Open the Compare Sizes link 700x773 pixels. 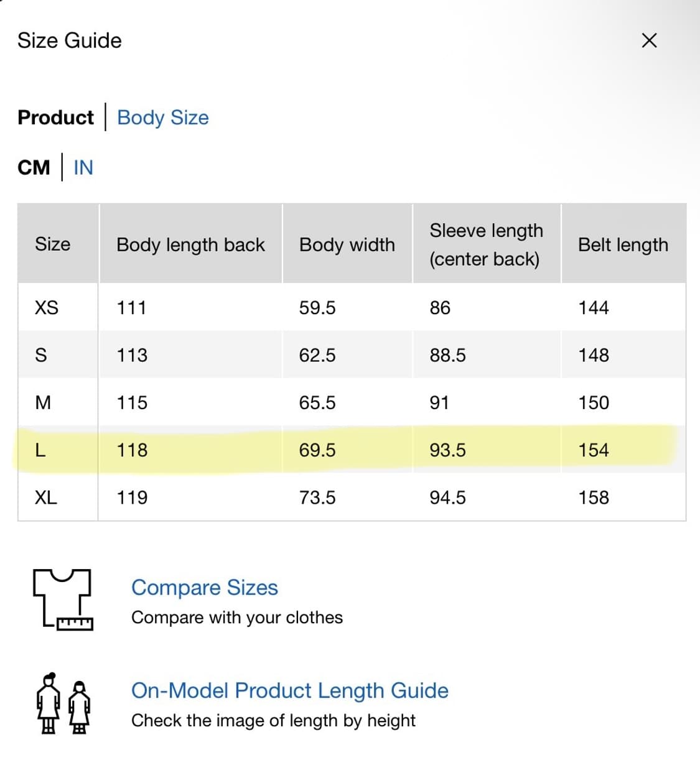[x=205, y=588]
